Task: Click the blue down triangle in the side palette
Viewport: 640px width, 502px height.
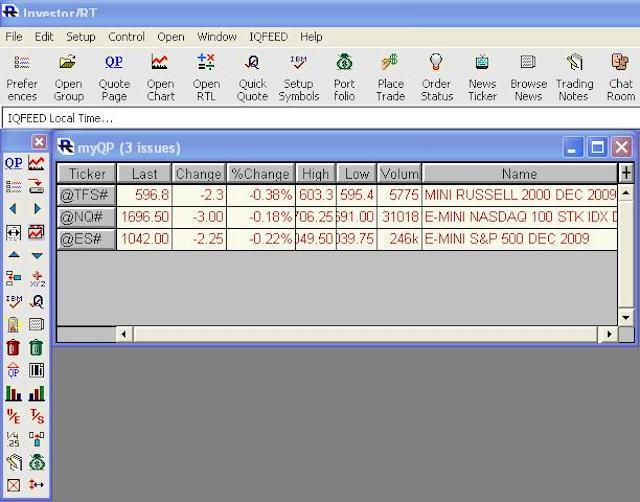Action: coord(37,255)
